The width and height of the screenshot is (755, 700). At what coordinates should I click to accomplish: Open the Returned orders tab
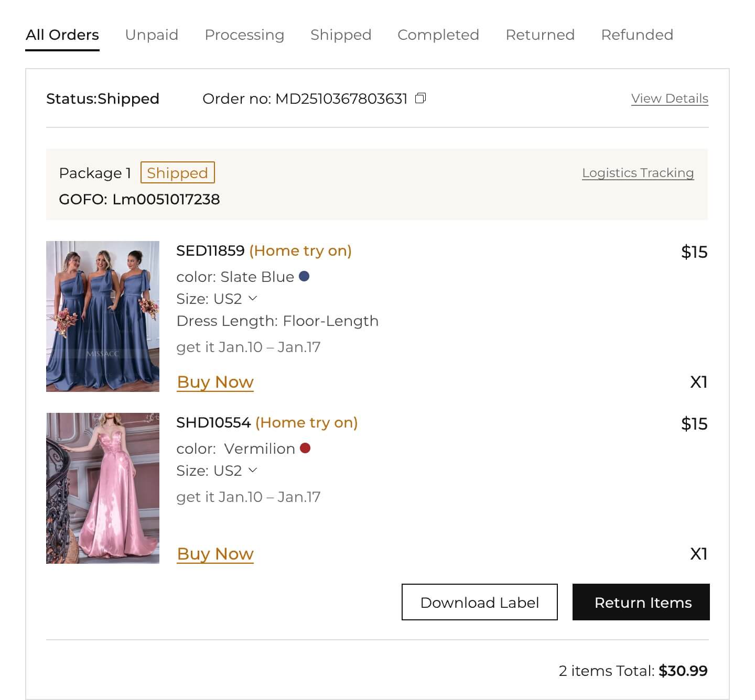540,35
